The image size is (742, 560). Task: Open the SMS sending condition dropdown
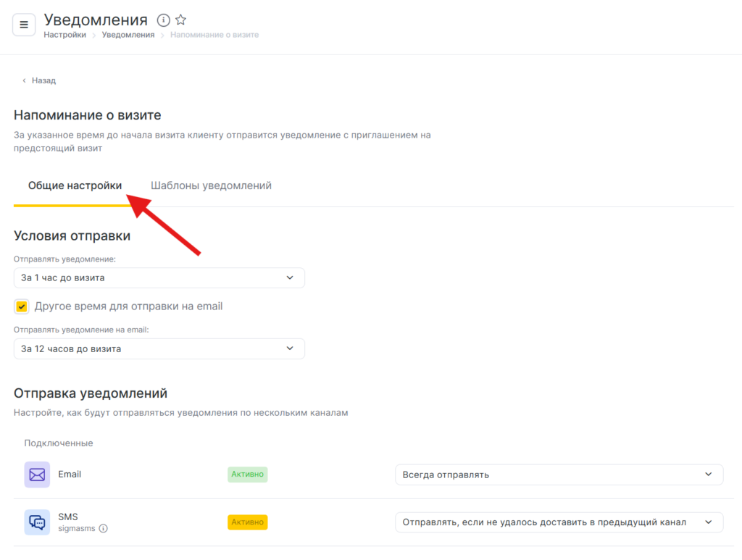[x=559, y=522]
